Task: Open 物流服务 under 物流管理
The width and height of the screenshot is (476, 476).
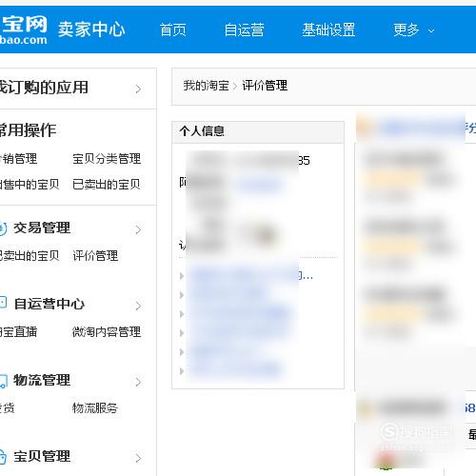Action: pyautogui.click(x=95, y=408)
